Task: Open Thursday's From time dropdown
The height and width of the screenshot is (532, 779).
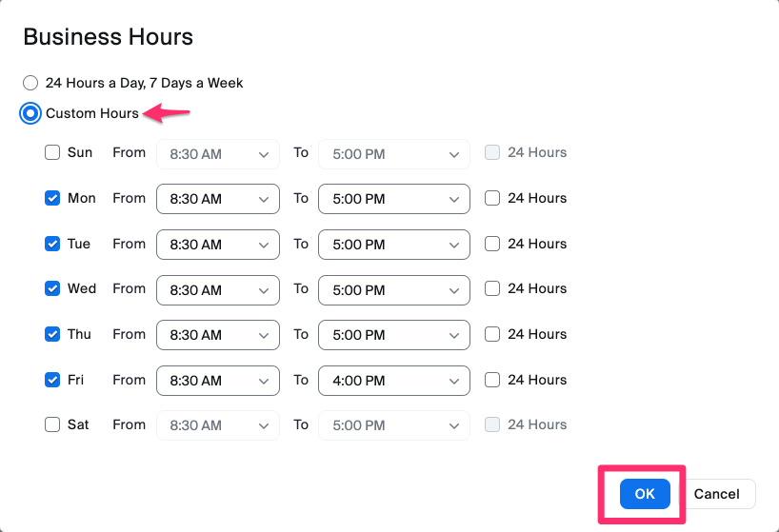Action: [x=218, y=335]
